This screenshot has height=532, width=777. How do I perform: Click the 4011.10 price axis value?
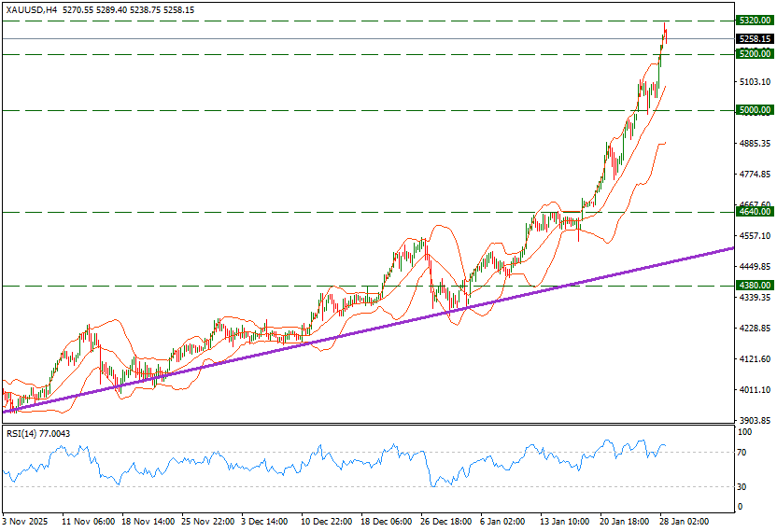click(x=753, y=390)
